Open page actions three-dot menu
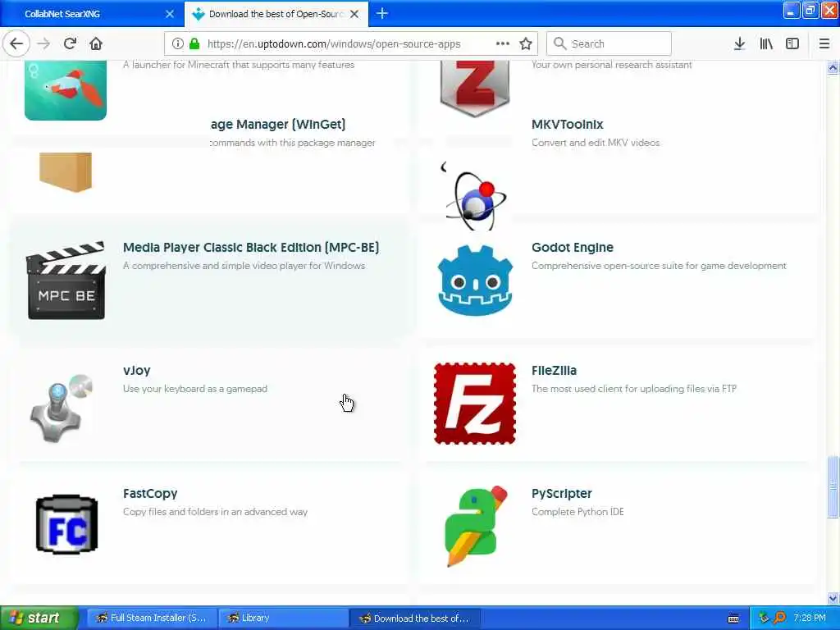Image resolution: width=840 pixels, height=630 pixels. tap(503, 43)
